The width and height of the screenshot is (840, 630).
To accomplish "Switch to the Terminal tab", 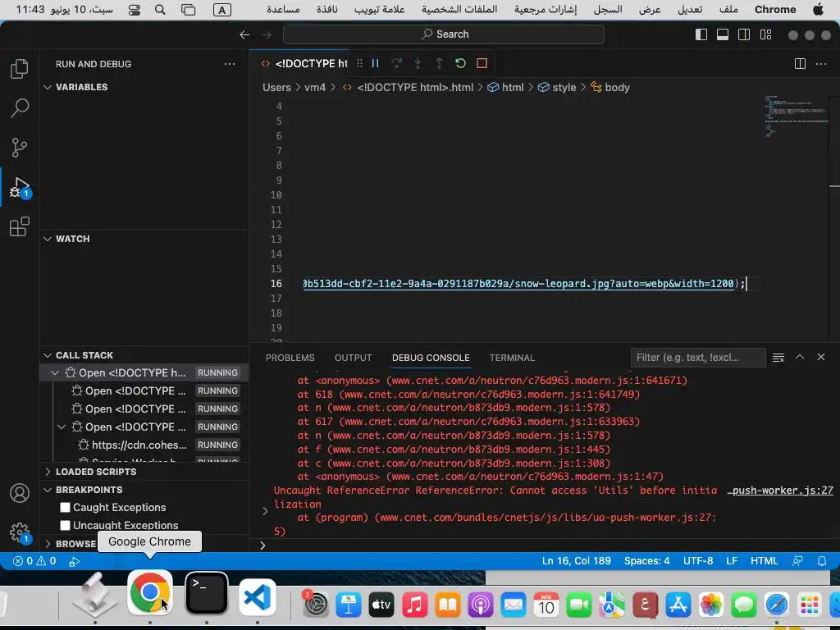I will (x=512, y=358).
